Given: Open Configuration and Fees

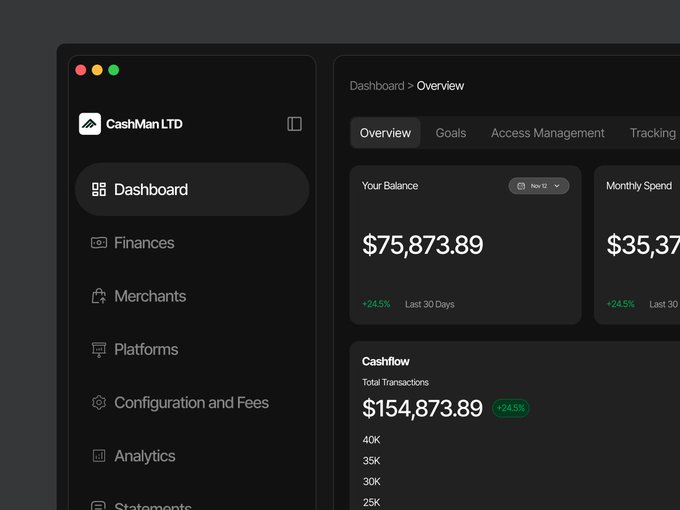Looking at the screenshot, I should (x=192, y=402).
